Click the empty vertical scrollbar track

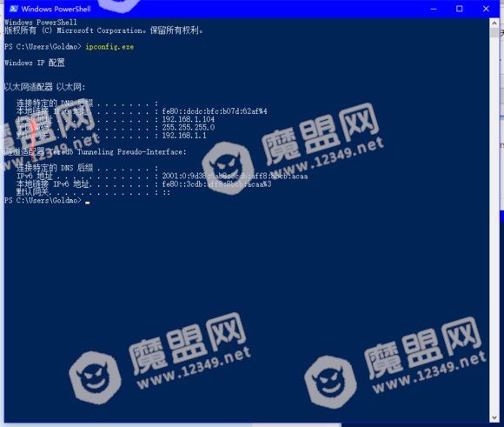[494, 225]
